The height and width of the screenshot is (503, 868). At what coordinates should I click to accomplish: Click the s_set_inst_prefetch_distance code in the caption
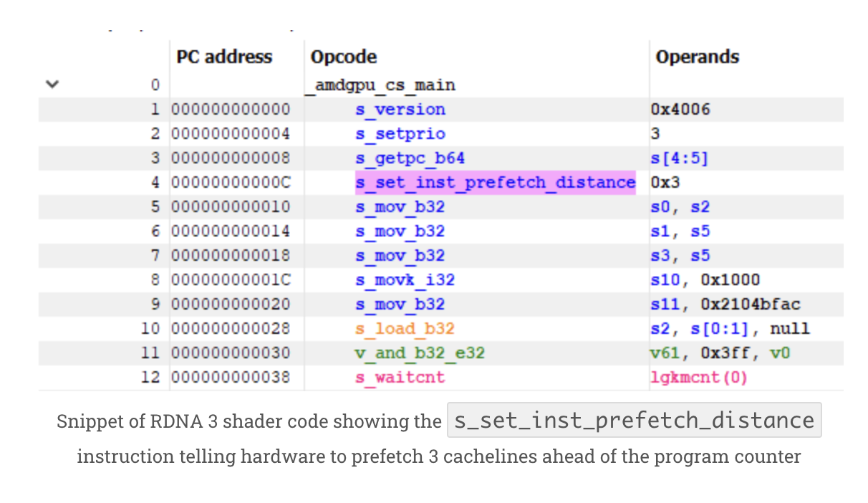tap(634, 421)
